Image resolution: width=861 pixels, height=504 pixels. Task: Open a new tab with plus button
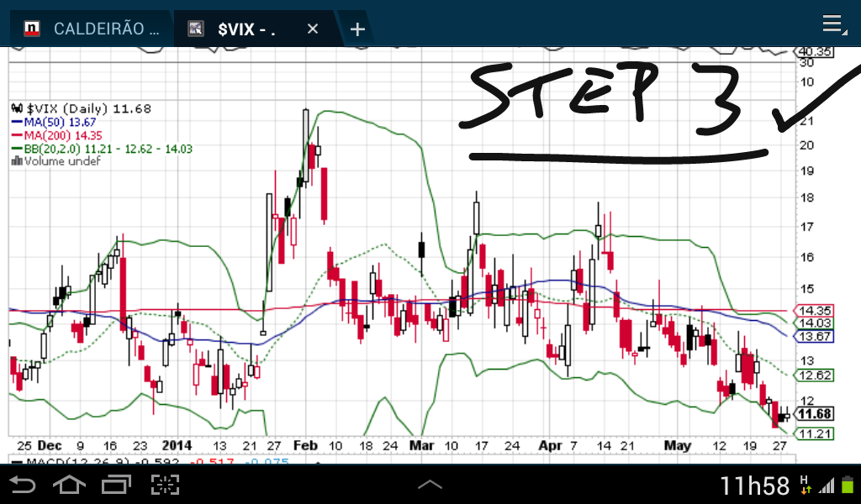coord(357,29)
